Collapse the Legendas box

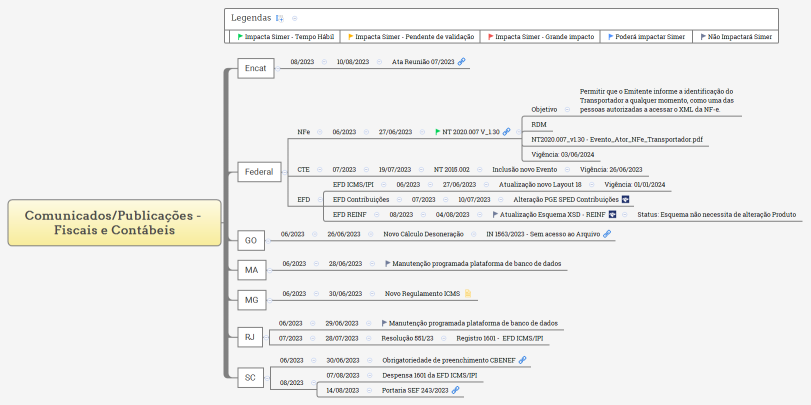coord(294,18)
